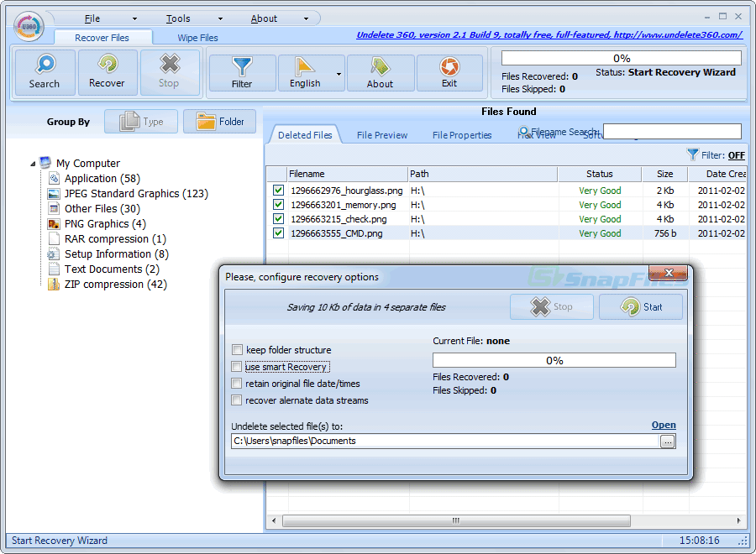Click the left arrow of horizontal scrollbar

[274, 520]
